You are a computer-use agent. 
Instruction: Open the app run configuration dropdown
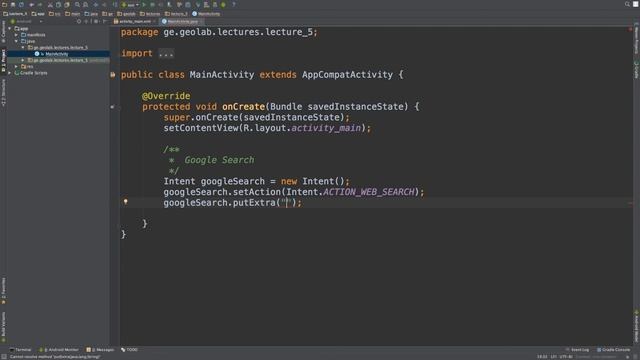(131, 4)
